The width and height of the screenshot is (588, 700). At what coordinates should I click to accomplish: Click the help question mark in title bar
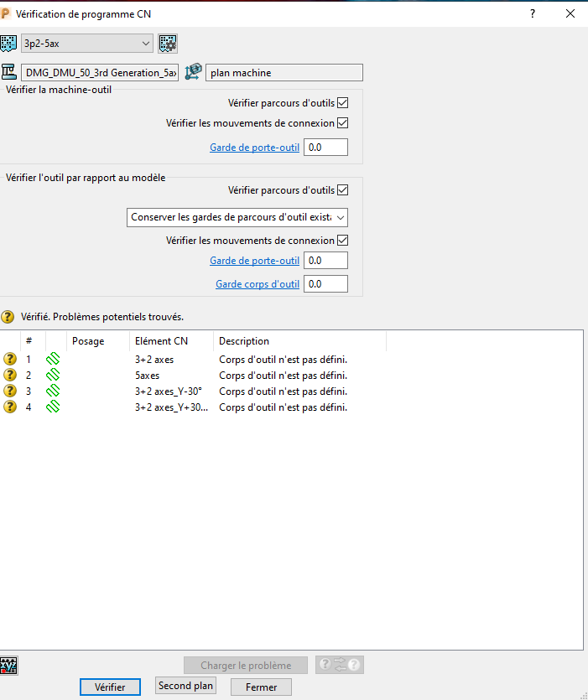point(532,13)
